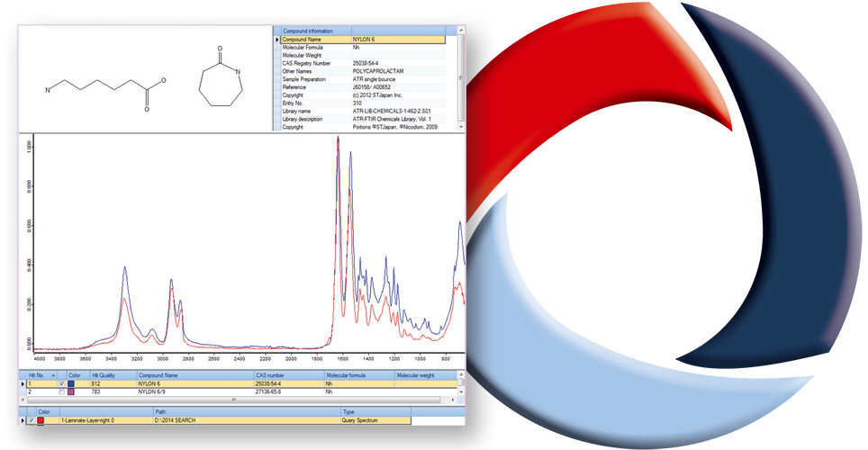Select hit quality value 812
This screenshot has height=450, width=868.
coord(95,383)
